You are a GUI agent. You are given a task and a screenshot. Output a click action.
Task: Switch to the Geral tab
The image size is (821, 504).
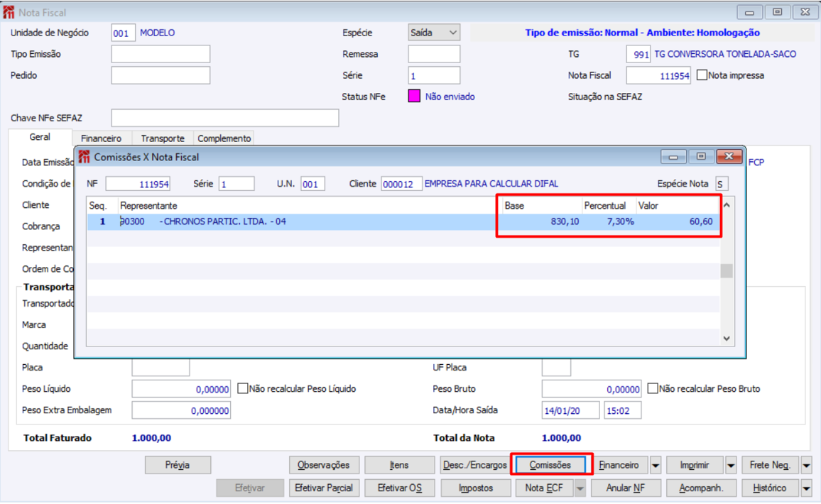coord(40,137)
